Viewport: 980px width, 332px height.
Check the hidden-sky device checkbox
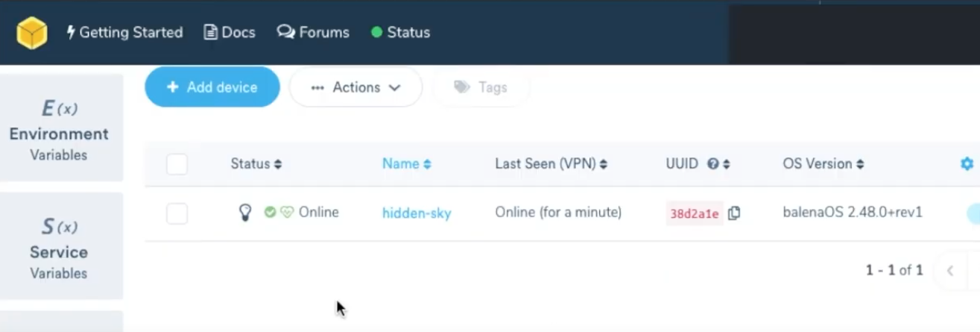click(x=177, y=213)
